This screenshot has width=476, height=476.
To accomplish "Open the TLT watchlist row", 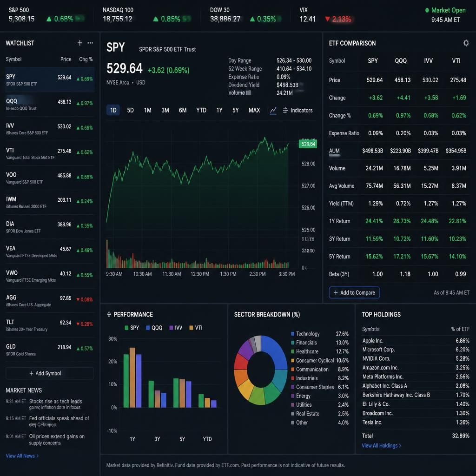I will point(50,325).
